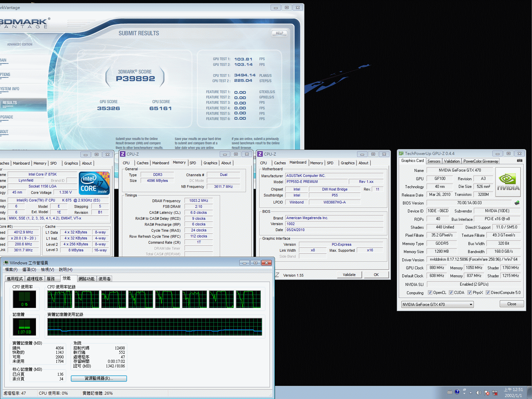Open the NVIDIA GeForce GTX 470 dropdown
This screenshot has width=532, height=399.
(x=437, y=305)
